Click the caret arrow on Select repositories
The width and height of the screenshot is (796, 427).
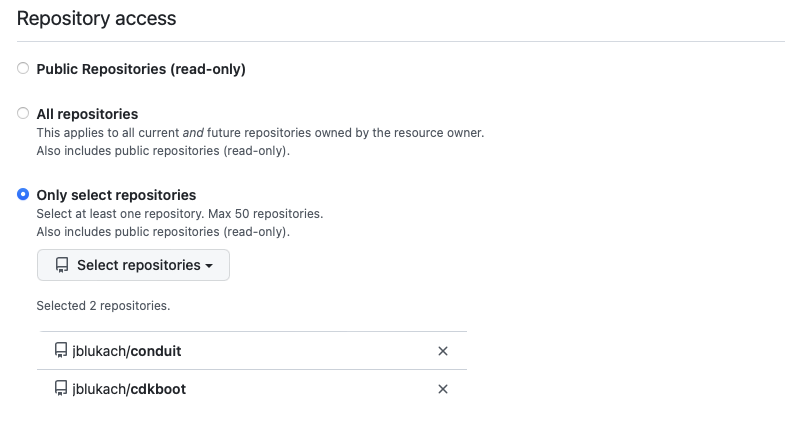[x=209, y=266]
